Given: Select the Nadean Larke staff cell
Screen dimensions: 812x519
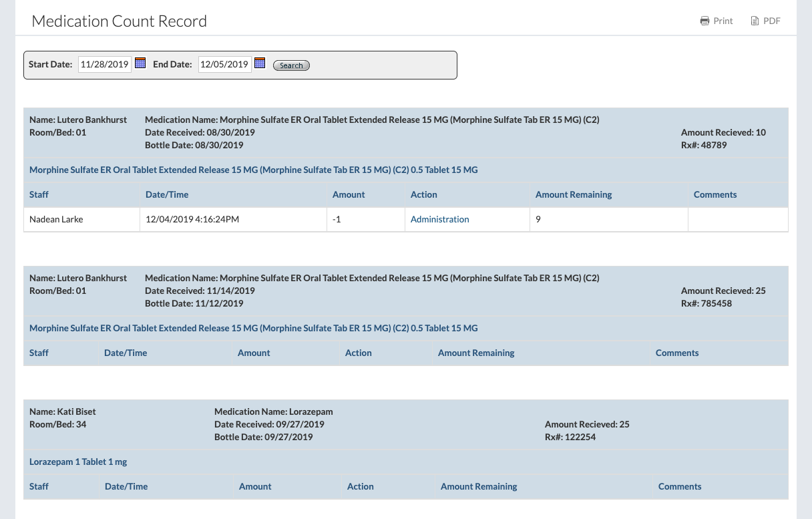Looking at the screenshot, I should click(x=56, y=219).
